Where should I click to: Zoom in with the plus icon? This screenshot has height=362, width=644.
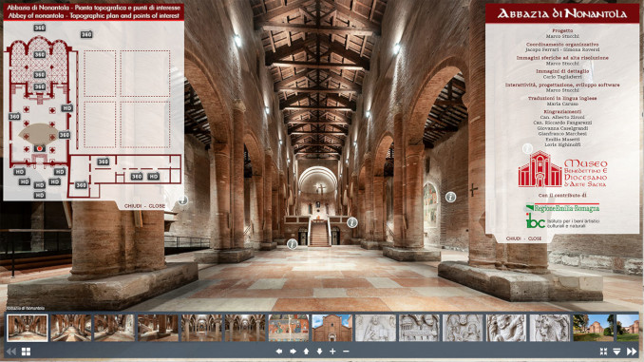pos(332,352)
